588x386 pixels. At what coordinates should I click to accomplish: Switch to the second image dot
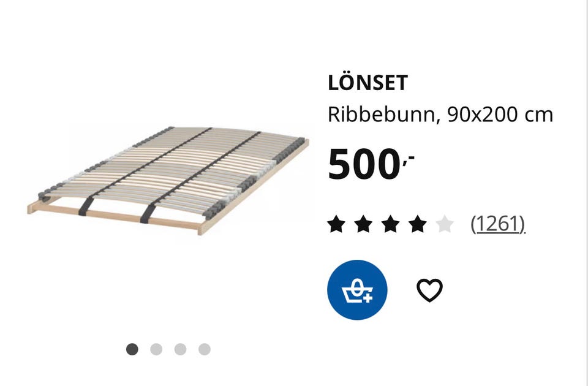click(x=156, y=349)
